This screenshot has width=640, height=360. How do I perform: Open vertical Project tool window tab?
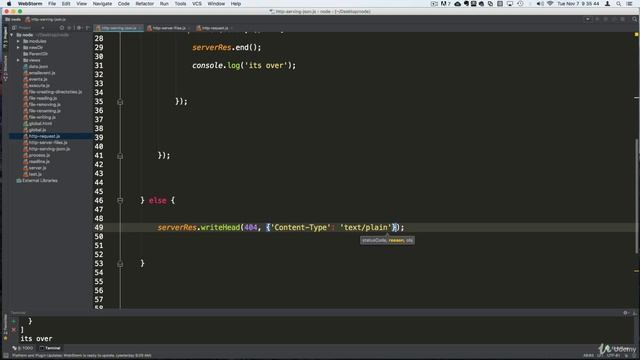(x=5, y=38)
